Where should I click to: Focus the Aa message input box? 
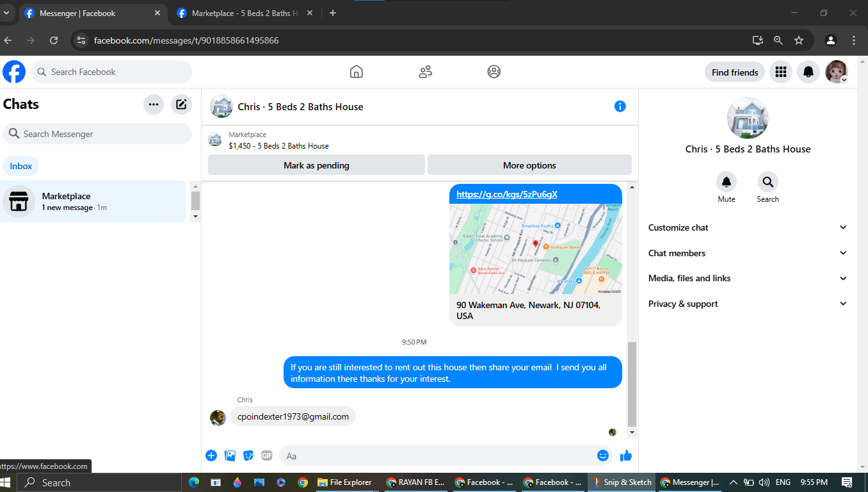coord(438,455)
